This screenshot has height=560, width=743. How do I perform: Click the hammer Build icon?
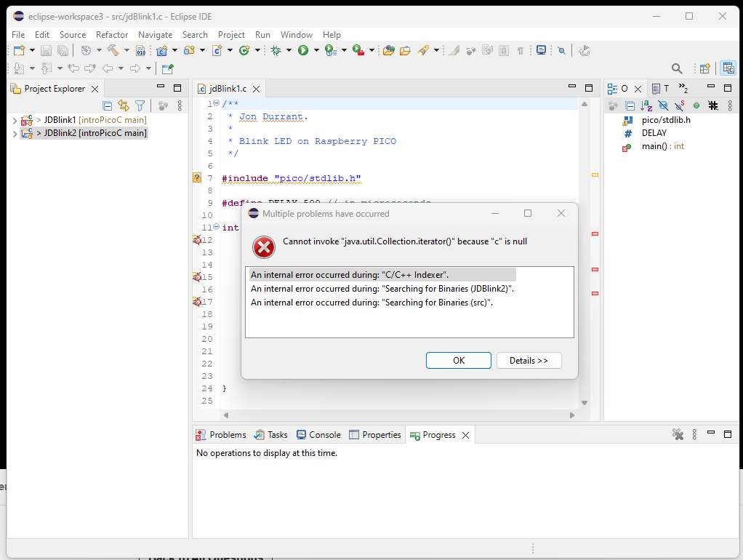click(113, 49)
